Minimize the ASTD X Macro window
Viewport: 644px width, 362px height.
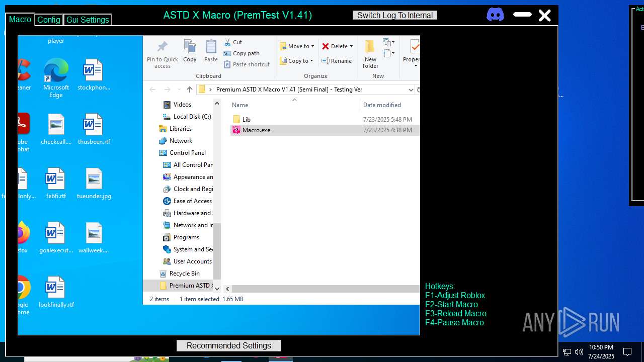tap(522, 15)
